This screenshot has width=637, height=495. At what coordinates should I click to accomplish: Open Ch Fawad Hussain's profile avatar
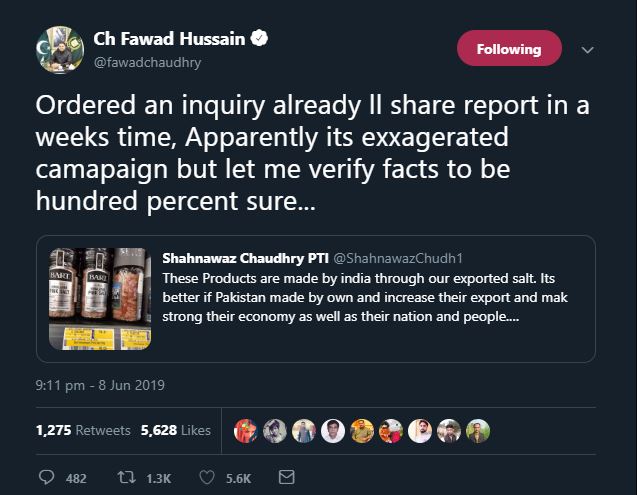[x=59, y=49]
